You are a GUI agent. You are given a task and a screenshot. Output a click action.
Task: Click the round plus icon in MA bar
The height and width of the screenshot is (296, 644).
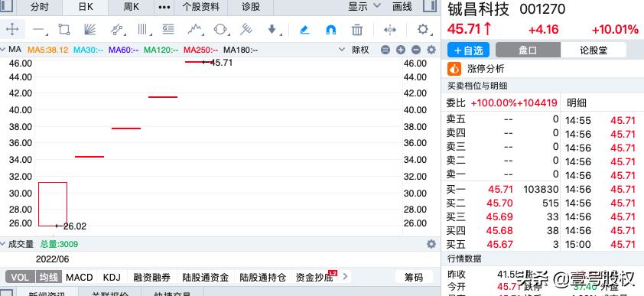click(x=401, y=50)
